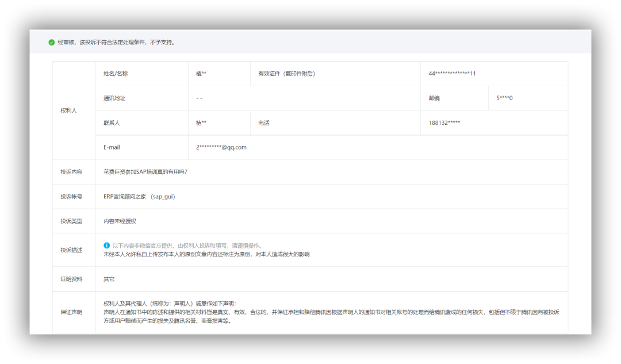Image resolution: width=621 pixels, height=364 pixels.
Task: Click the 权利人 section label
Action: click(x=68, y=110)
